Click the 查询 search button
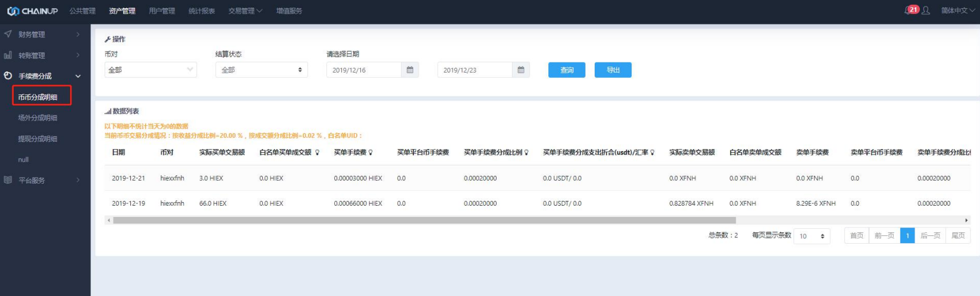 point(567,70)
